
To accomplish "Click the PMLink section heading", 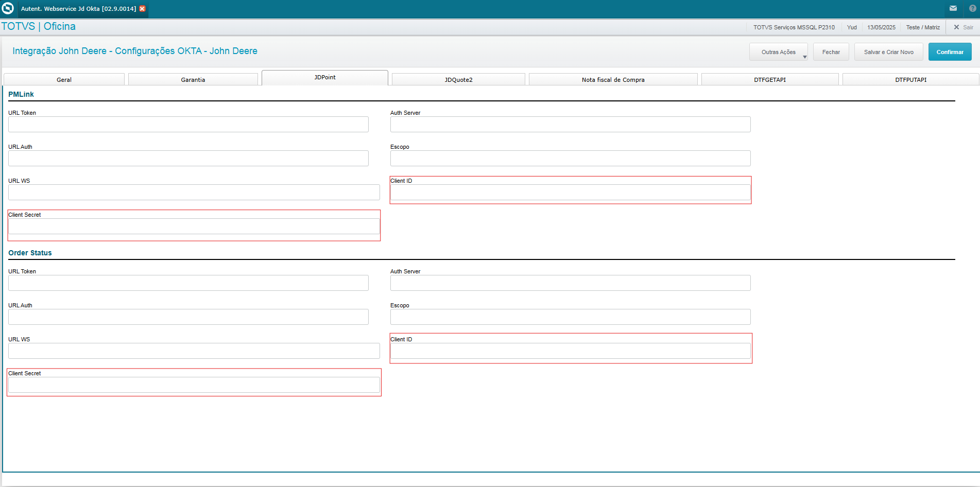I will click(21, 94).
